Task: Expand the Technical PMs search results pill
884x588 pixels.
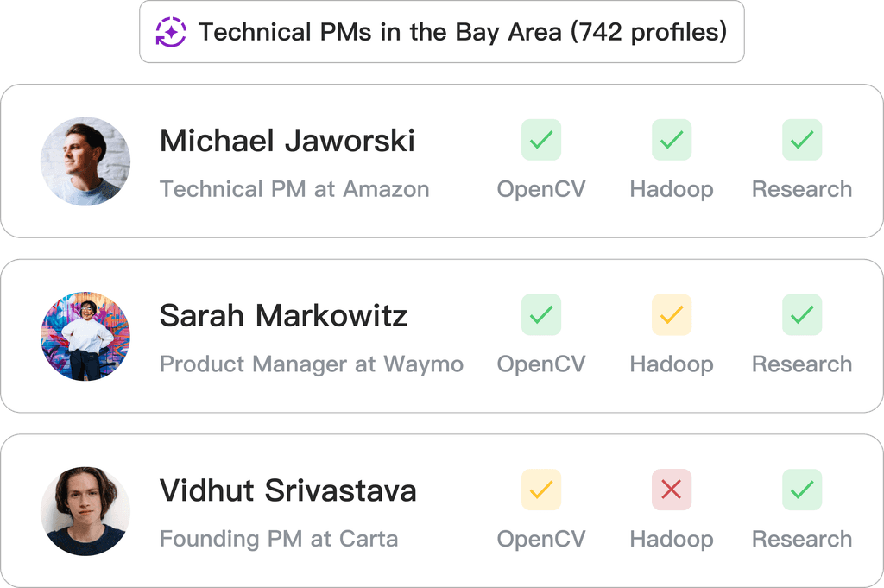Action: tap(441, 32)
